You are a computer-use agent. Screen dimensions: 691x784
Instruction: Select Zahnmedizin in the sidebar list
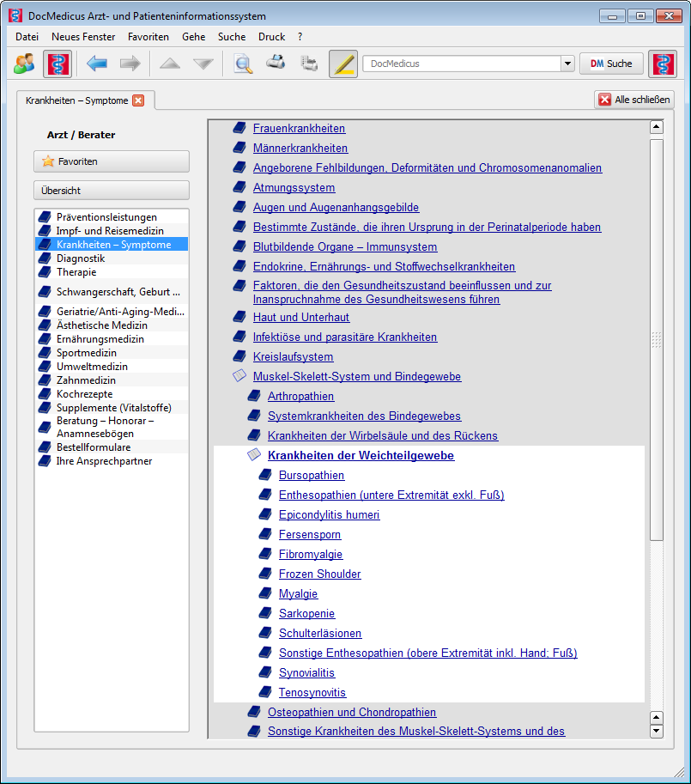point(112,380)
